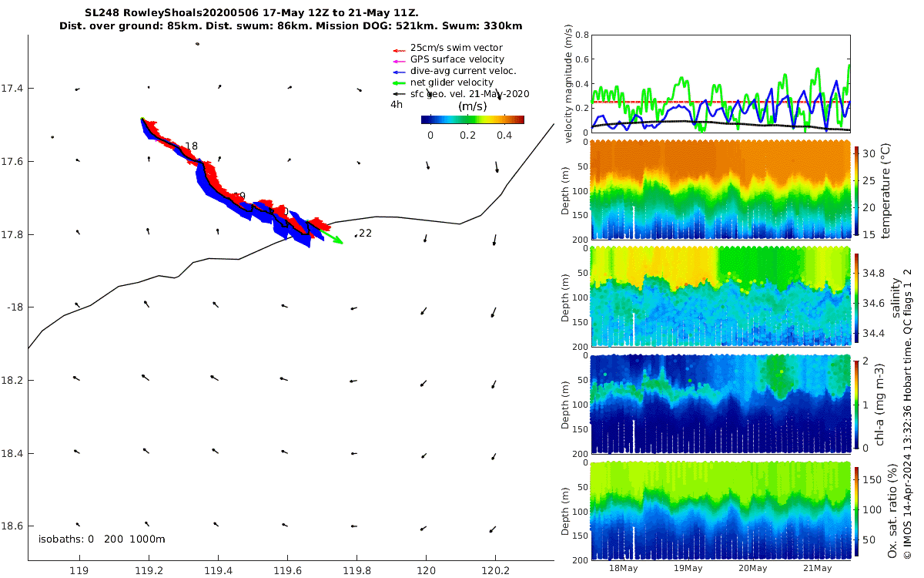This screenshot has width=924, height=578.
Task: Click the green glider velocity arrowhead on map
Action: pyautogui.click(x=338, y=240)
